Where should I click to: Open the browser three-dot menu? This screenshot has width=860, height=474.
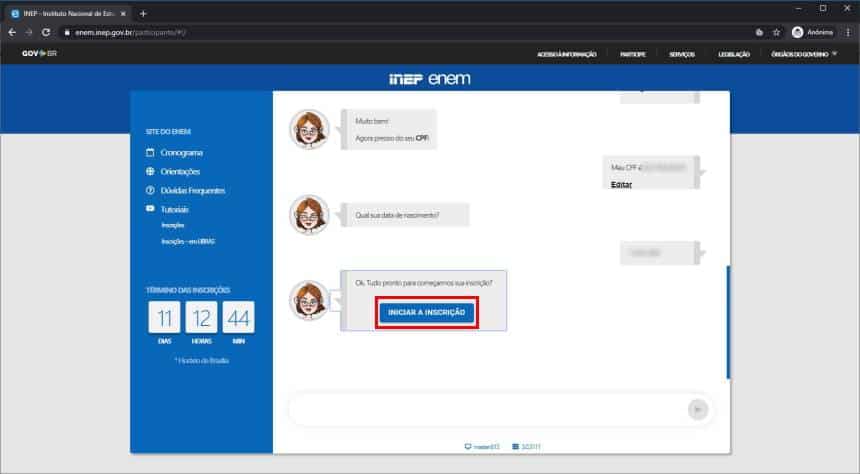click(x=848, y=32)
